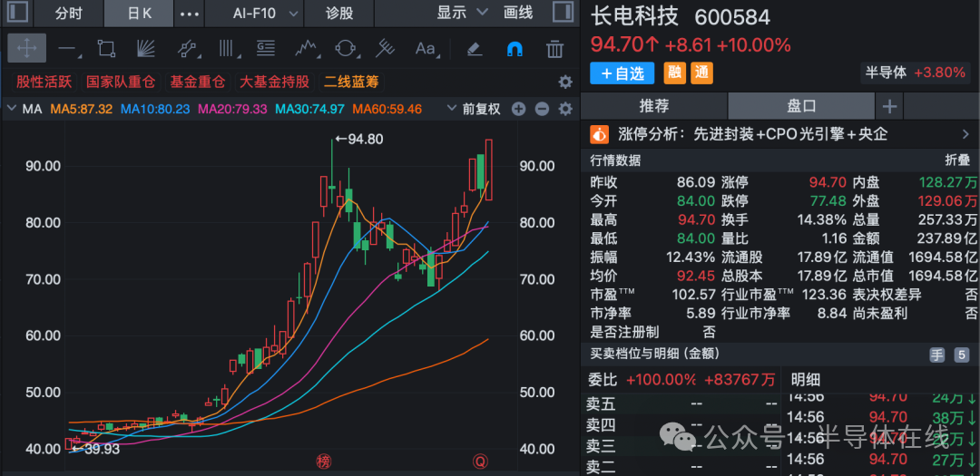Open tag settings gear icon
The height and width of the screenshot is (476, 980).
tap(565, 82)
